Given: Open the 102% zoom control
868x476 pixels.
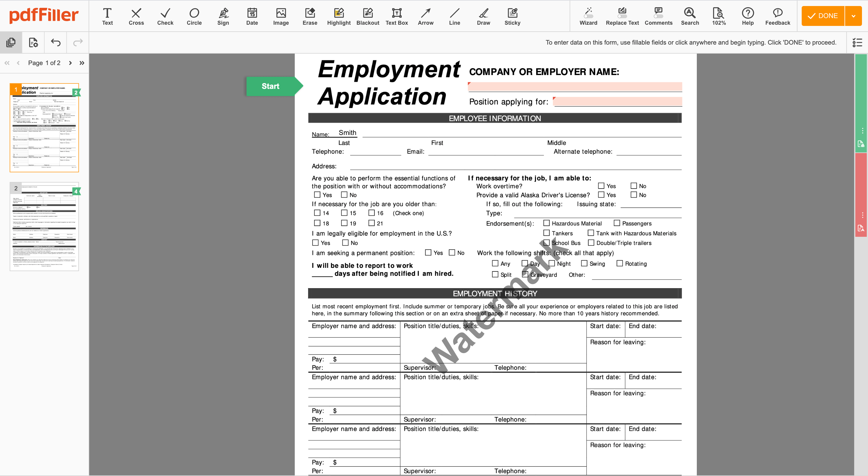Looking at the screenshot, I should coord(719,16).
